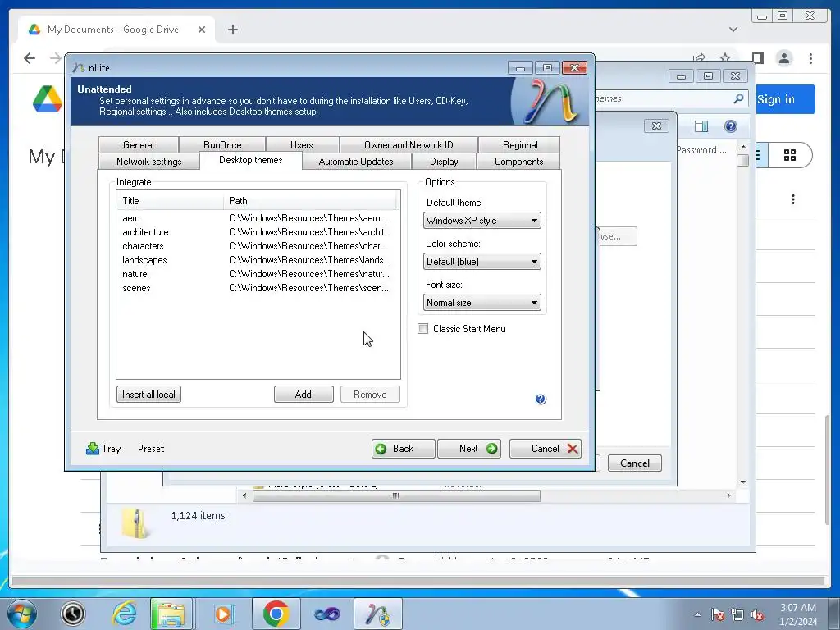The image size is (840, 630).
Task: Show hidden tray icons arrow
Action: 697,614
